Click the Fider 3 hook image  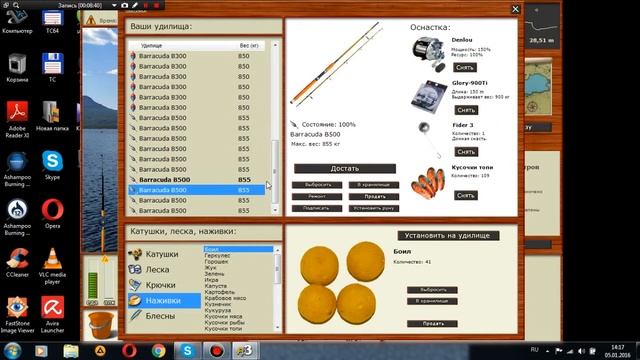(429, 140)
